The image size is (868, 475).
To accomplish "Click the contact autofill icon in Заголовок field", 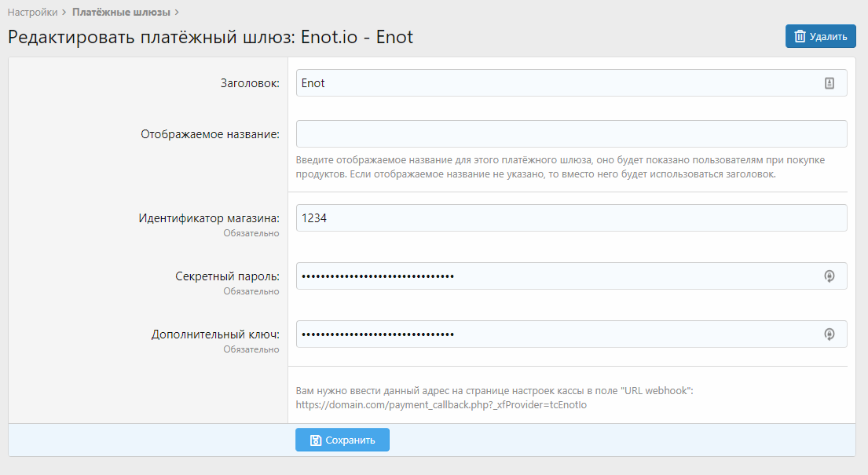I will coord(829,83).
